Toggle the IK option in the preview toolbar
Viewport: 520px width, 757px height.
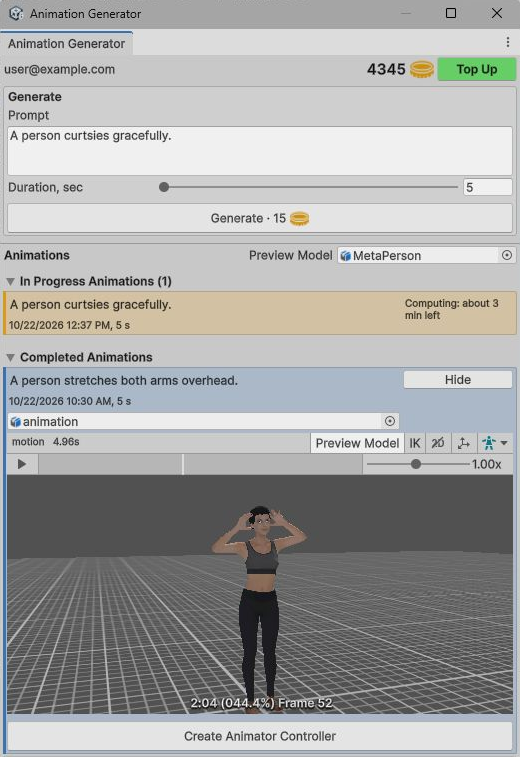(x=415, y=443)
